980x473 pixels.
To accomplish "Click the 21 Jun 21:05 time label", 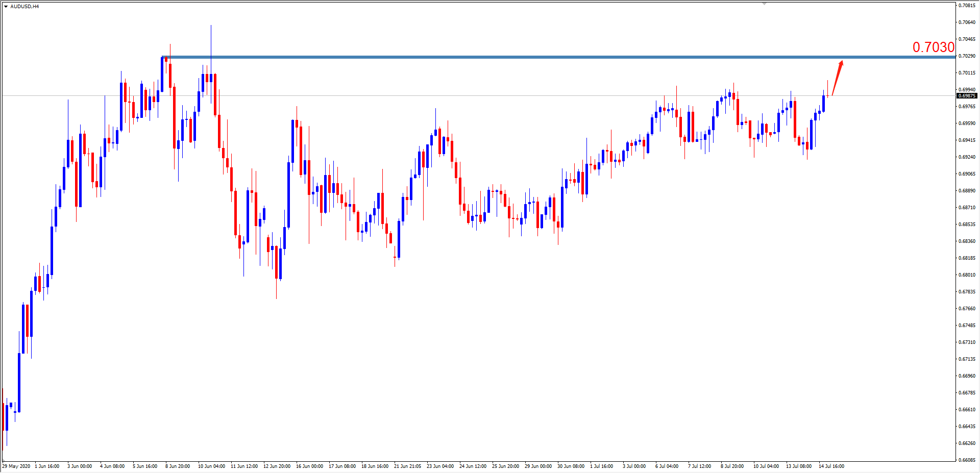I will [407, 466].
